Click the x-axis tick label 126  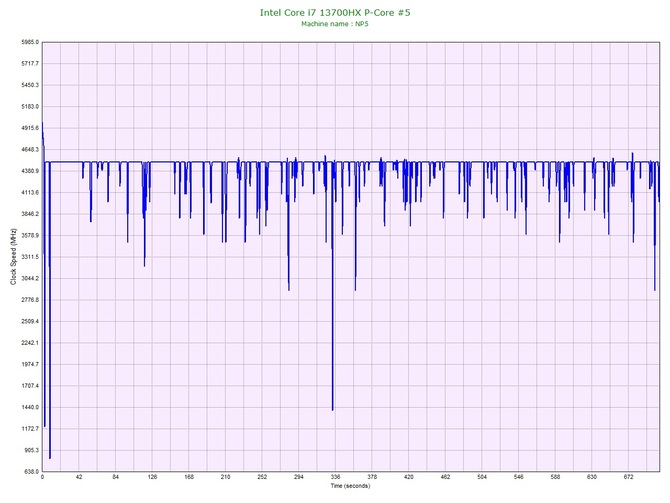(x=152, y=477)
